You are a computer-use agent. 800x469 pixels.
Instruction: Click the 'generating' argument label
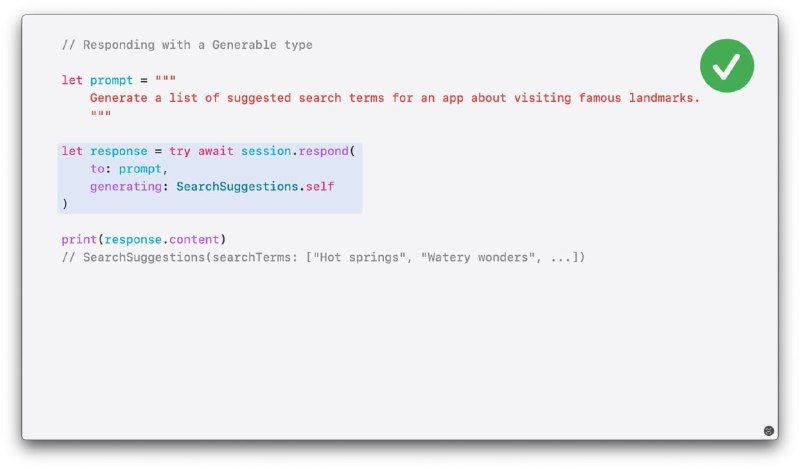pyautogui.click(x=126, y=187)
